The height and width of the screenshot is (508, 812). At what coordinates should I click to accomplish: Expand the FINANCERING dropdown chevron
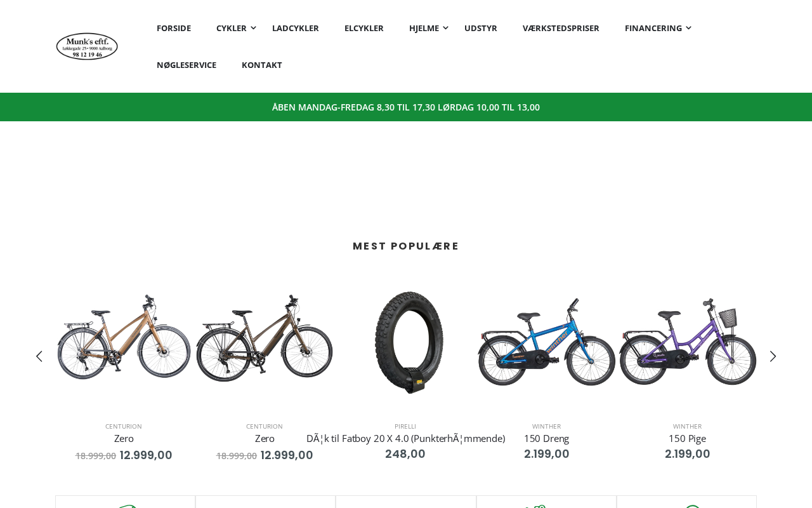pos(689,27)
